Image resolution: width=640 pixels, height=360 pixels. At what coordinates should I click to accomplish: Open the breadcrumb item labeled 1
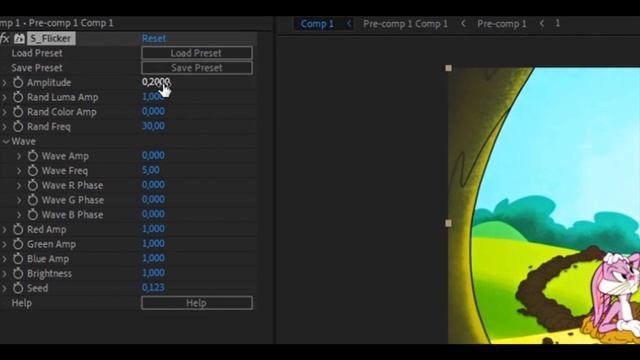click(558, 23)
